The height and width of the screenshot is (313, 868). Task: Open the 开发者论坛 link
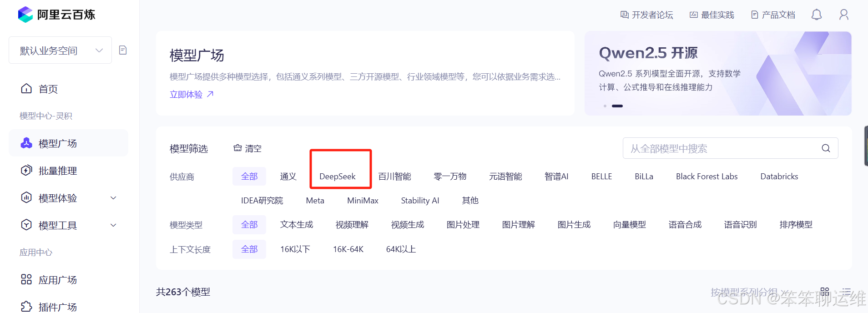pos(646,15)
